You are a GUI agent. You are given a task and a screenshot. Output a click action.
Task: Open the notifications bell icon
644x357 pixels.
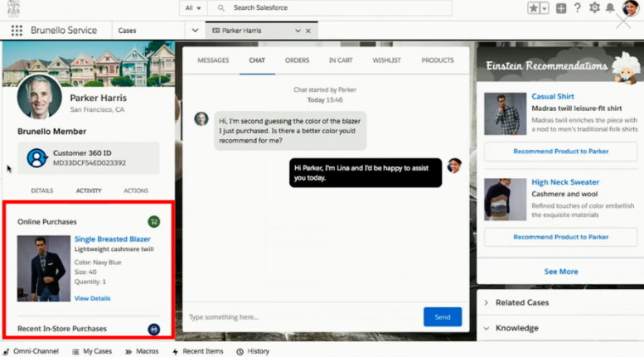(610, 7)
